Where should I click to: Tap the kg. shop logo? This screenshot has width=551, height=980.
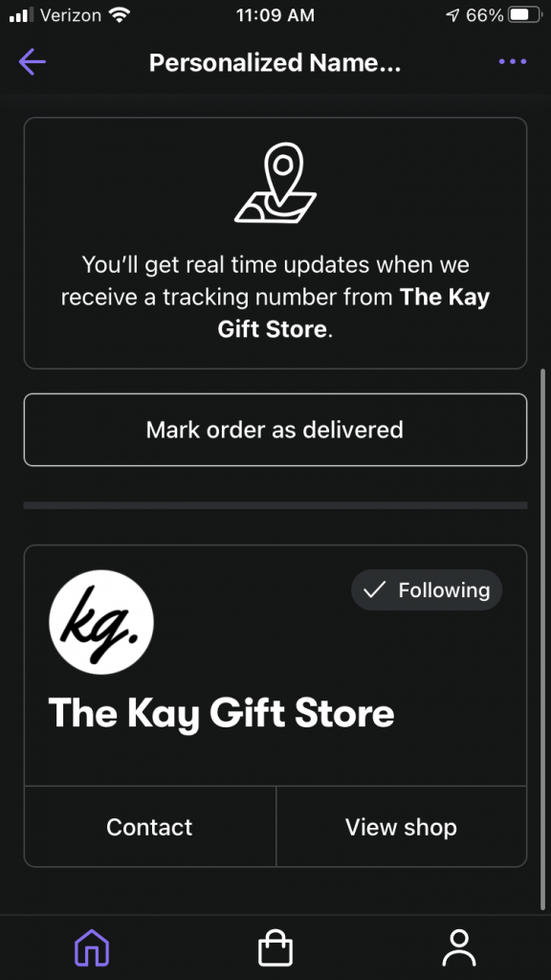[101, 622]
